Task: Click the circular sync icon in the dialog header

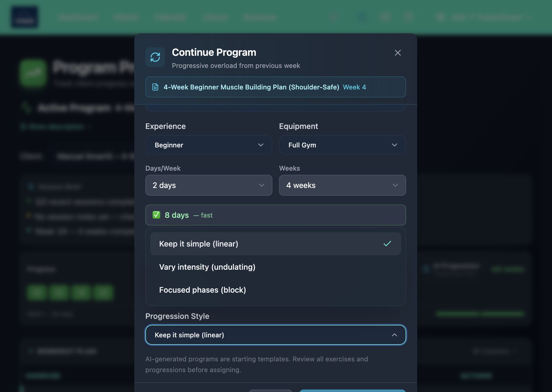Action: pyautogui.click(x=155, y=57)
